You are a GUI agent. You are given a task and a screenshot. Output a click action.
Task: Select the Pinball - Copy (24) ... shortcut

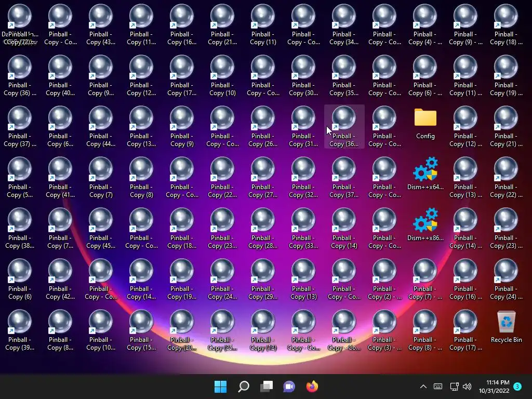pyautogui.click(x=506, y=280)
